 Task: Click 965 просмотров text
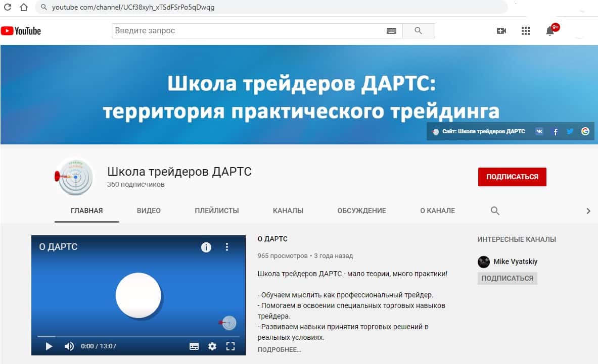coord(282,256)
